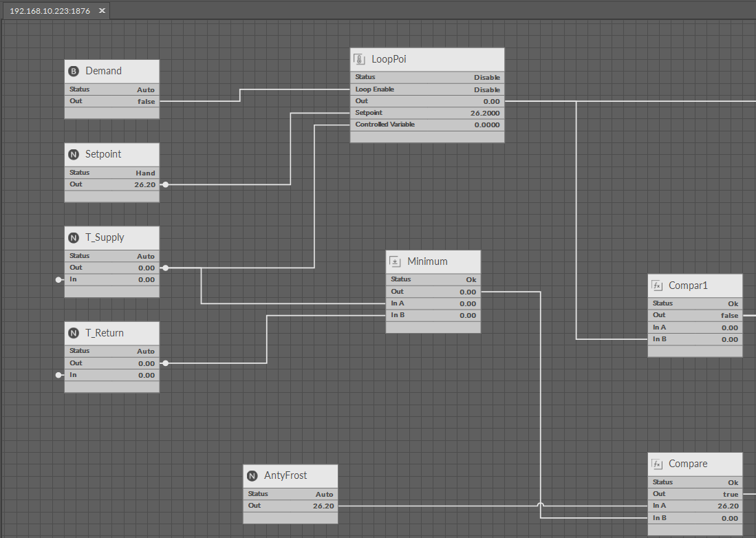The width and height of the screenshot is (756, 538).
Task: Click the T_Supply block numeric icon
Action: click(74, 238)
